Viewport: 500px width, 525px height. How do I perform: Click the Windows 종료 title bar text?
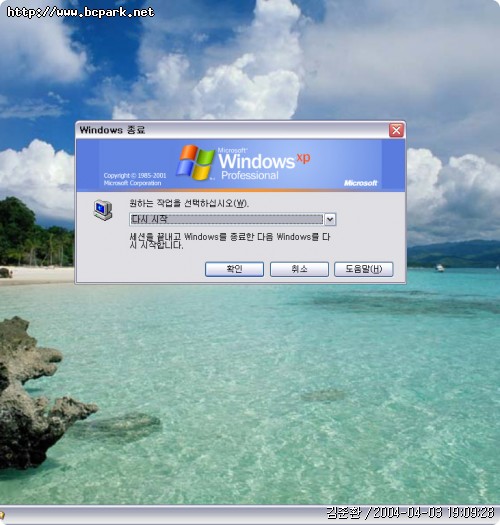click(112, 130)
